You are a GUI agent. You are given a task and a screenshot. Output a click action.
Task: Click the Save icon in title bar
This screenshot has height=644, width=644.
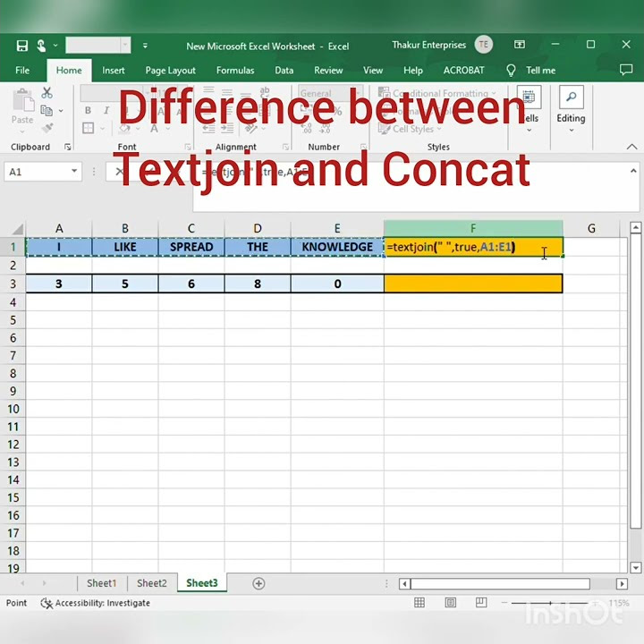(x=21, y=46)
